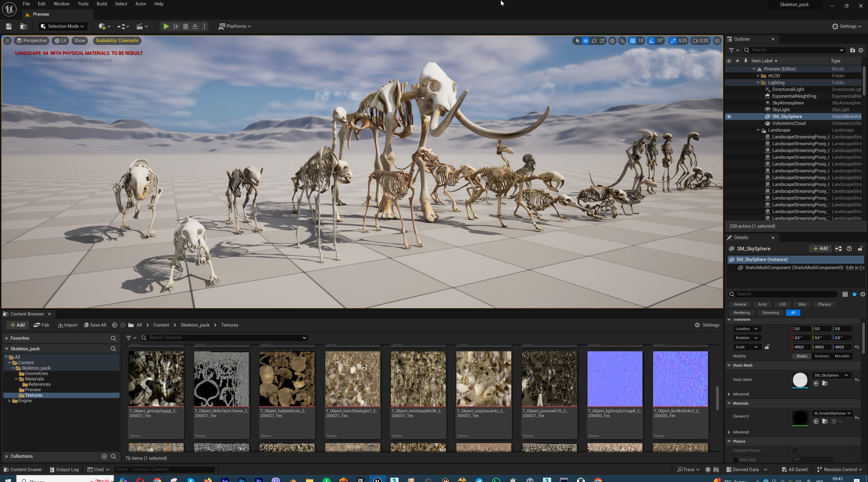The height and width of the screenshot is (482, 868).
Task: Enable the Simulate Physics checkbox
Action: click(795, 450)
